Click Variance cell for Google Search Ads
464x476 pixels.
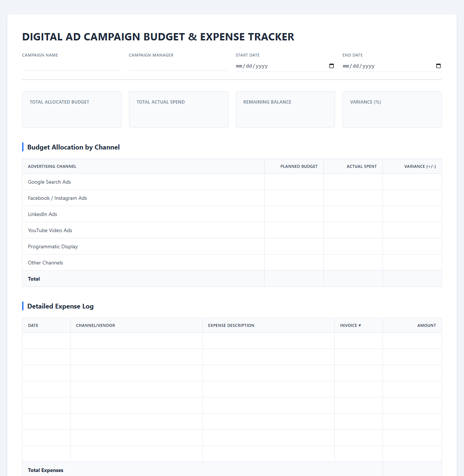[412, 182]
